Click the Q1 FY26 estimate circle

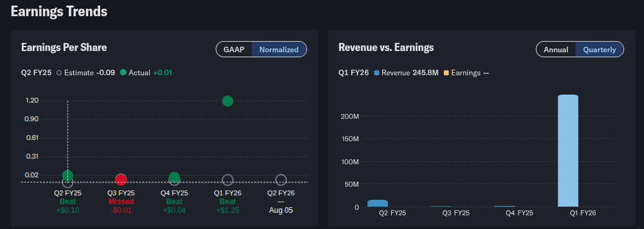tap(228, 180)
